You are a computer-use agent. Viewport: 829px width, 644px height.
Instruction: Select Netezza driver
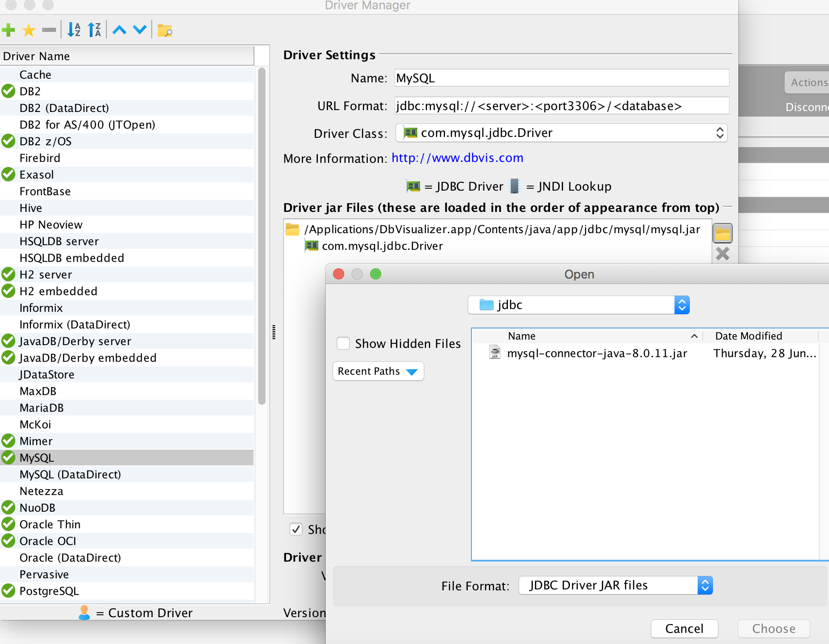[x=127, y=491]
